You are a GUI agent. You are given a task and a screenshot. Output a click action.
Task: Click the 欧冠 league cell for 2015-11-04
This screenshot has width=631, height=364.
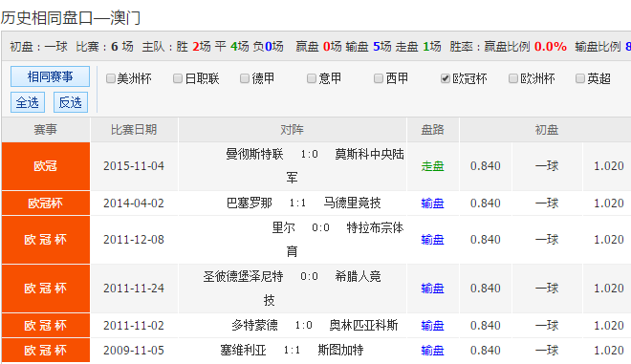[46, 166]
